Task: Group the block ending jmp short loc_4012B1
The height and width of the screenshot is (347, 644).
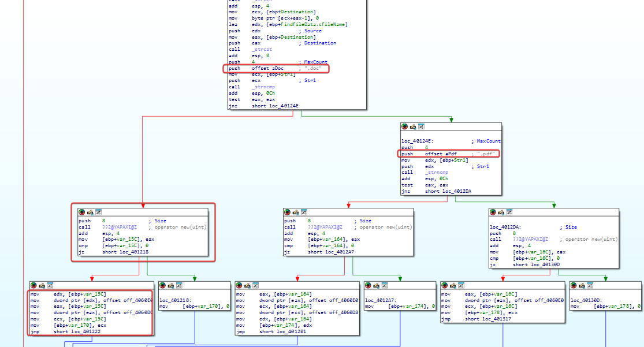Action: [x=255, y=285]
